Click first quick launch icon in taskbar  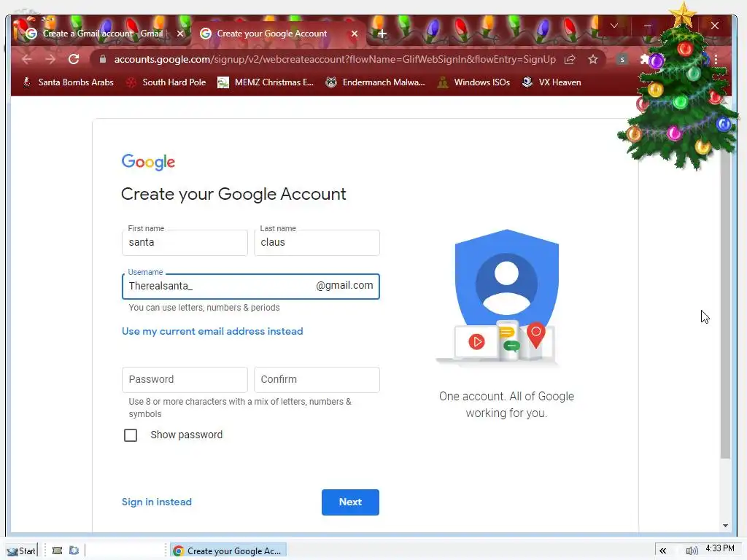pos(57,551)
